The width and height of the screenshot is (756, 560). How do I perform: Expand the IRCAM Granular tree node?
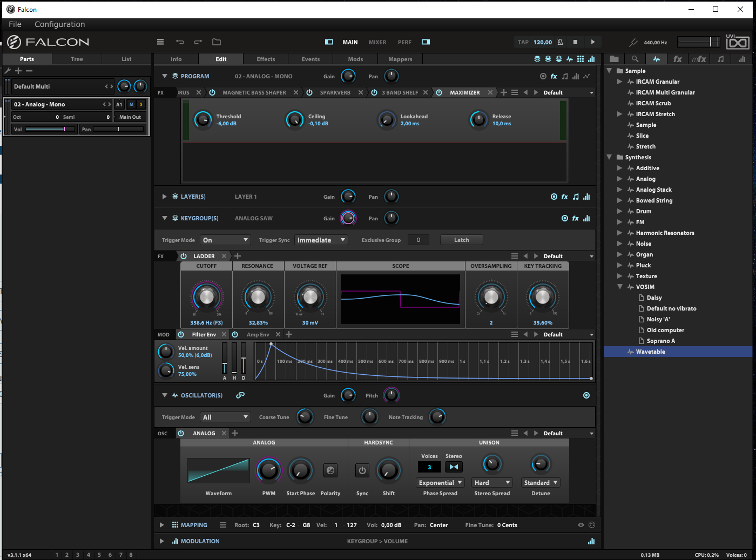point(620,82)
